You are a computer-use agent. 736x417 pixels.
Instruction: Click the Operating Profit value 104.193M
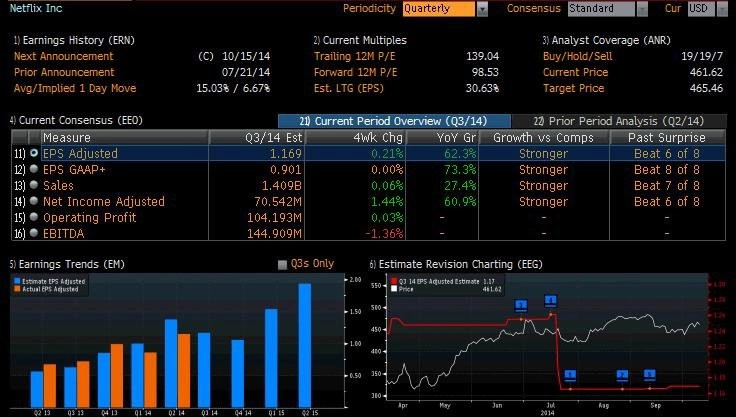click(x=274, y=217)
